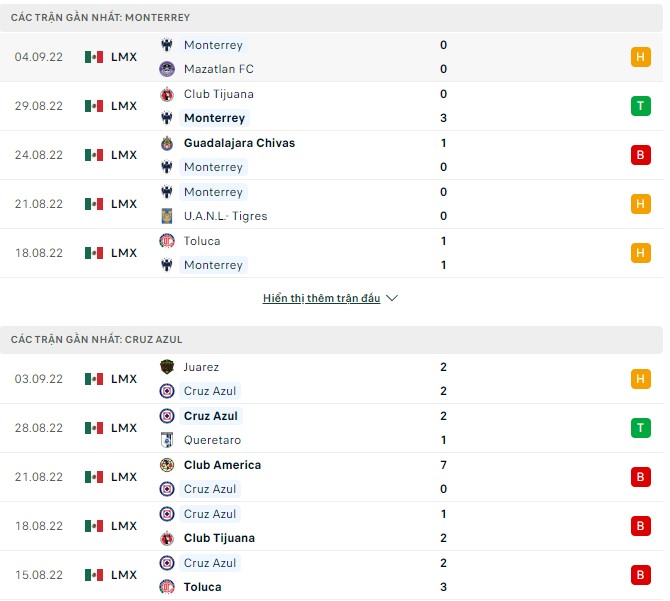Screen dimensions: 670x601
Task: Click the Mazatlan FC team crest
Action: [x=167, y=69]
